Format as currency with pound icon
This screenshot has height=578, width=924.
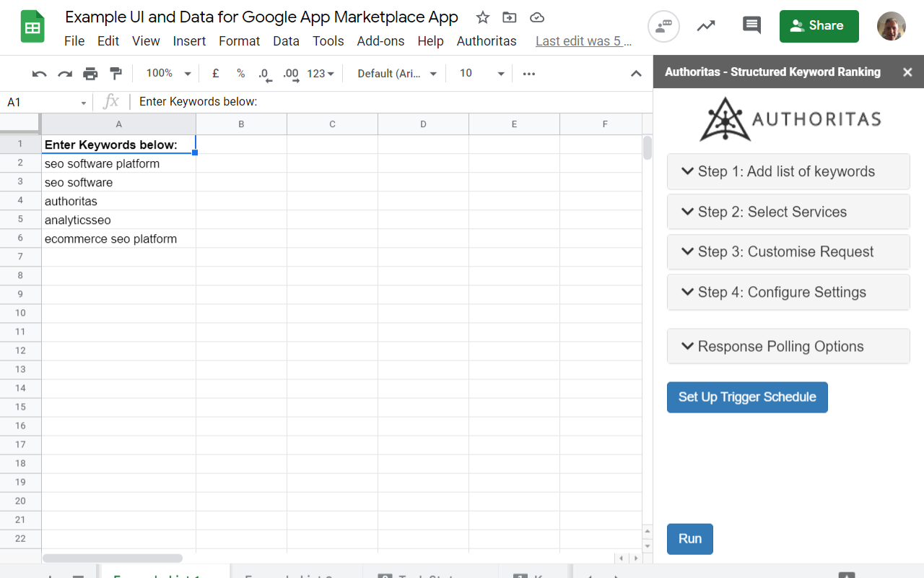(x=216, y=73)
